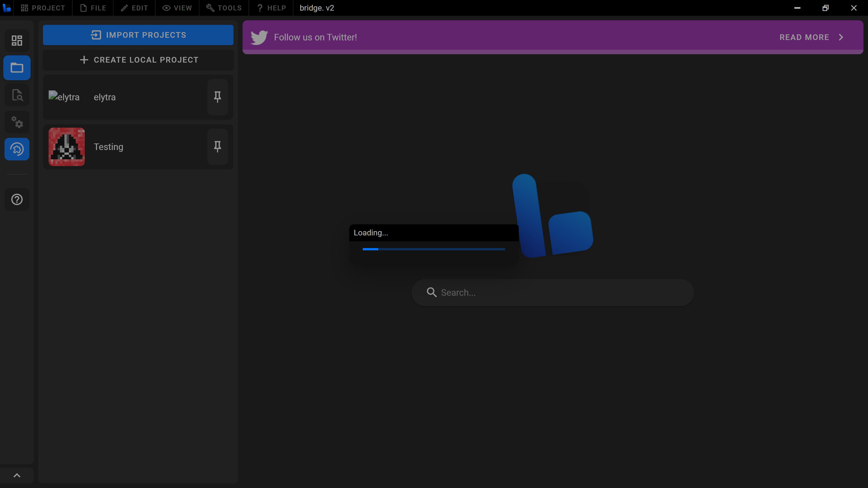The height and width of the screenshot is (488, 868).
Task: Click the READ MORE link
Action: click(804, 37)
